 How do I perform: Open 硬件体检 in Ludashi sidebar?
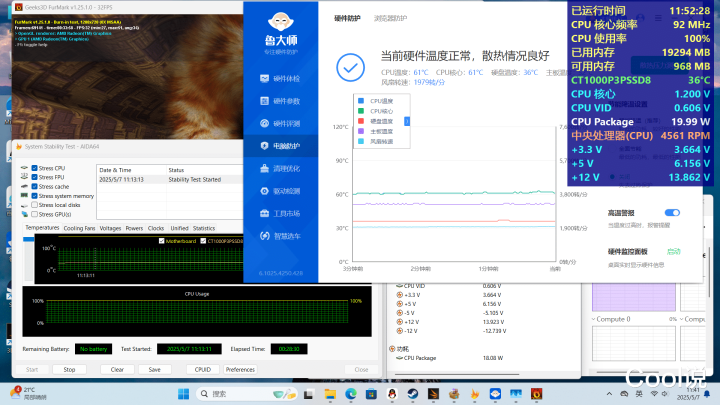(x=280, y=79)
